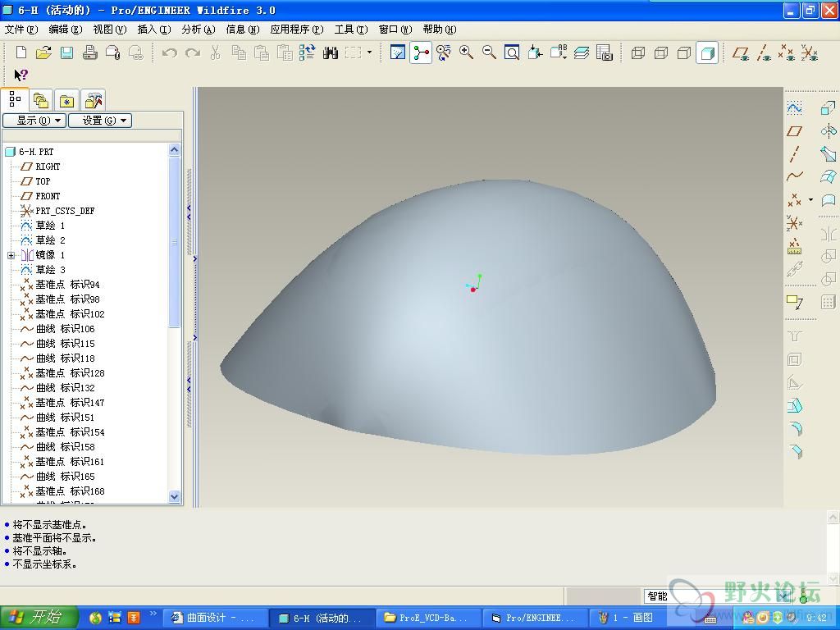Select the RIGHT datum plane in the tree

point(48,167)
